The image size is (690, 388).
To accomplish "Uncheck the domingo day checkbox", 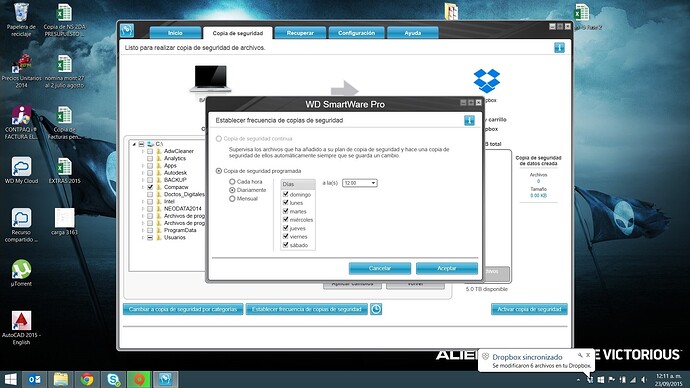I will 286,194.
